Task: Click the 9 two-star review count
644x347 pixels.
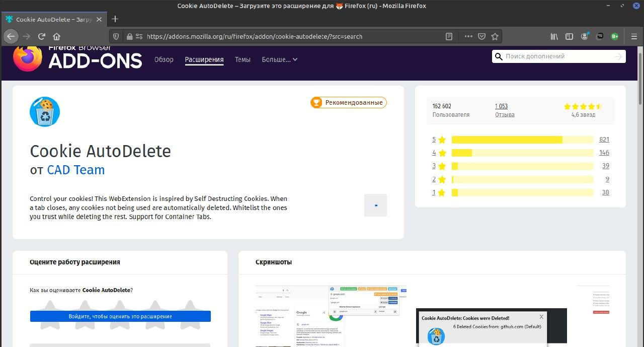Action: pos(608,179)
